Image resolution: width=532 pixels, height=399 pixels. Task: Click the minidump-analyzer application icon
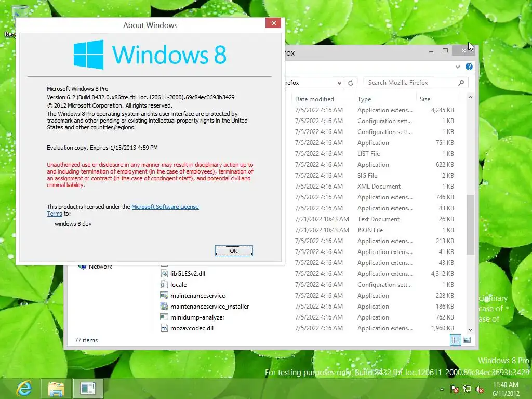pos(164,317)
